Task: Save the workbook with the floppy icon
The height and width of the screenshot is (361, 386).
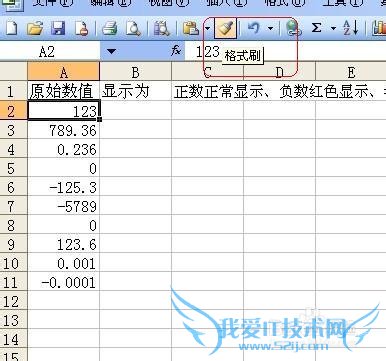Action: point(58,28)
